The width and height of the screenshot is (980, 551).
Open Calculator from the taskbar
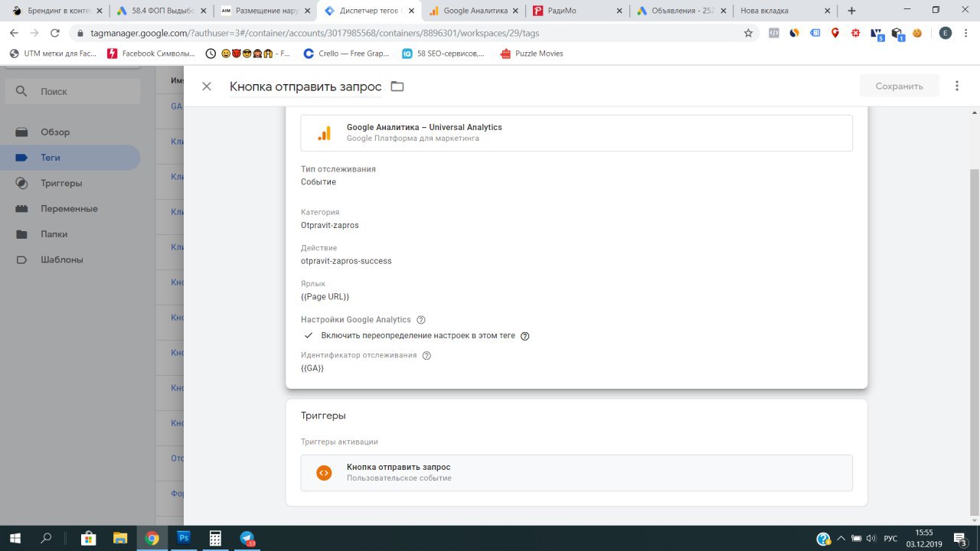point(215,538)
